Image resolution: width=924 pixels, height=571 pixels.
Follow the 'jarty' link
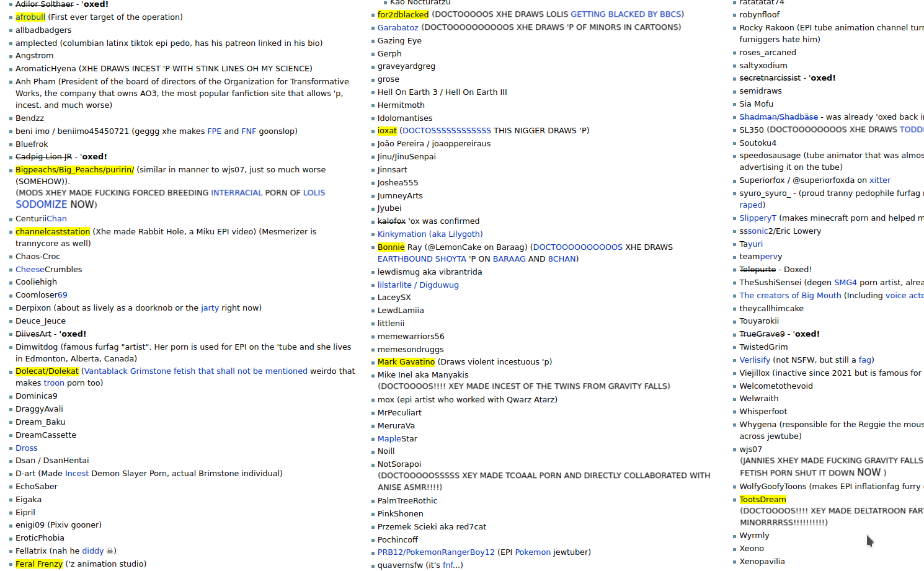coord(210,308)
